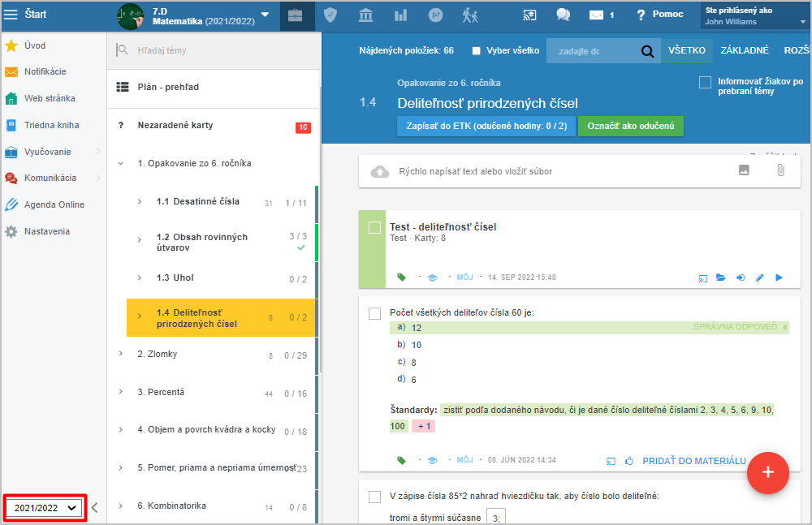Switch to the VŠETKO tab

click(x=687, y=50)
